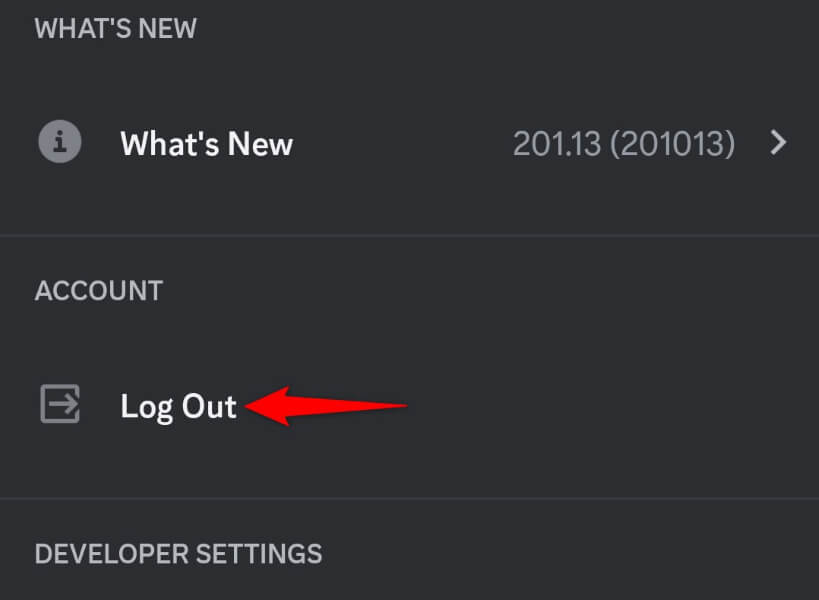Click empty space between What's New and version

tap(400, 144)
